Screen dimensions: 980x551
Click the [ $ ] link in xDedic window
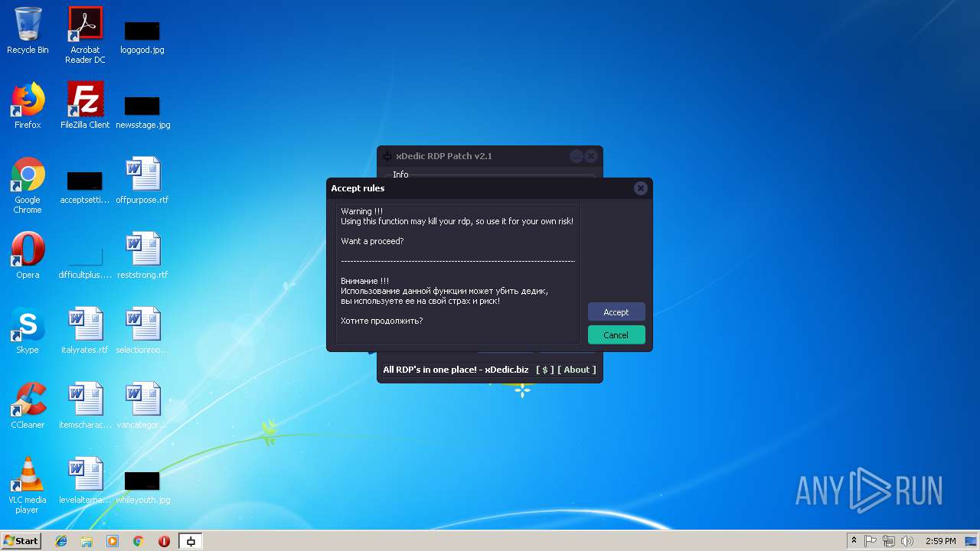click(545, 370)
